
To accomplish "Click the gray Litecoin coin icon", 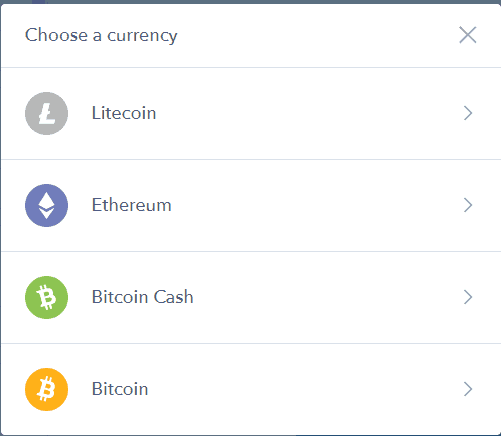I will point(46,113).
